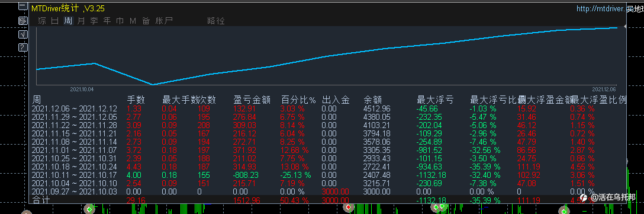
Task: Click the 最大手数 column header
Action: click(x=181, y=100)
